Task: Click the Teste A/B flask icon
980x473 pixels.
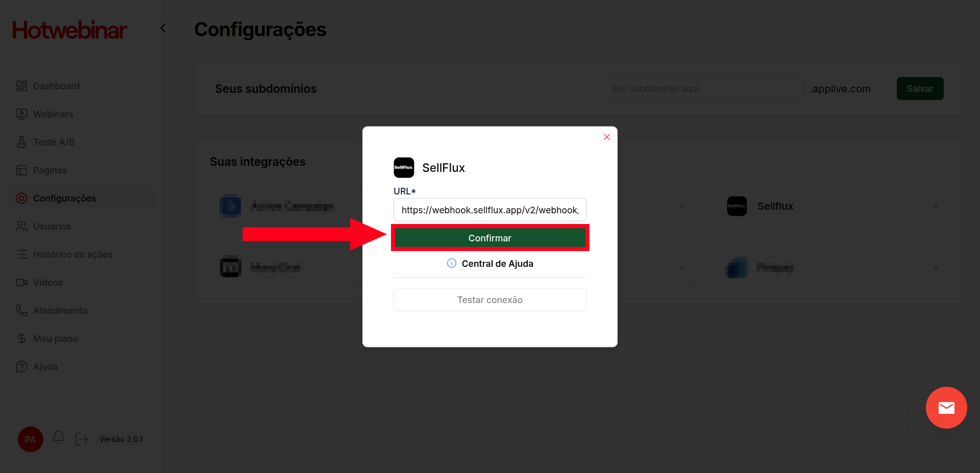Action: click(21, 142)
